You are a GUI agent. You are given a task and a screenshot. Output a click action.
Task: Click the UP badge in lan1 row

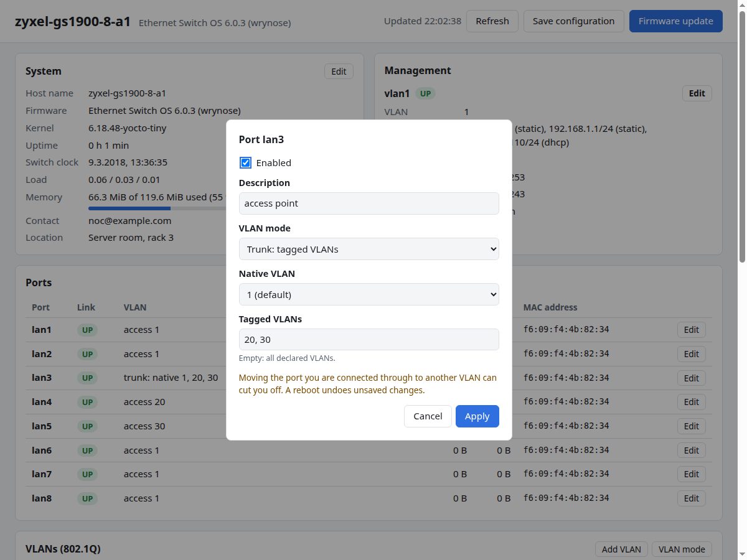pyautogui.click(x=87, y=330)
